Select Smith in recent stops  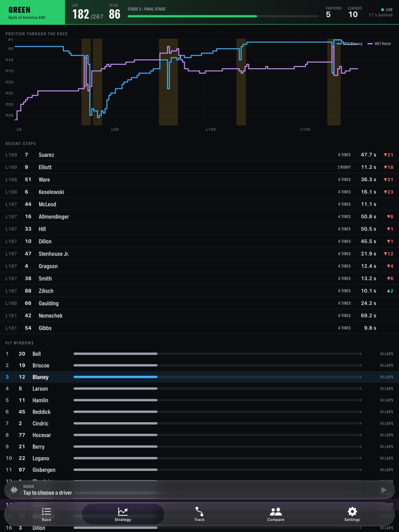(199, 278)
